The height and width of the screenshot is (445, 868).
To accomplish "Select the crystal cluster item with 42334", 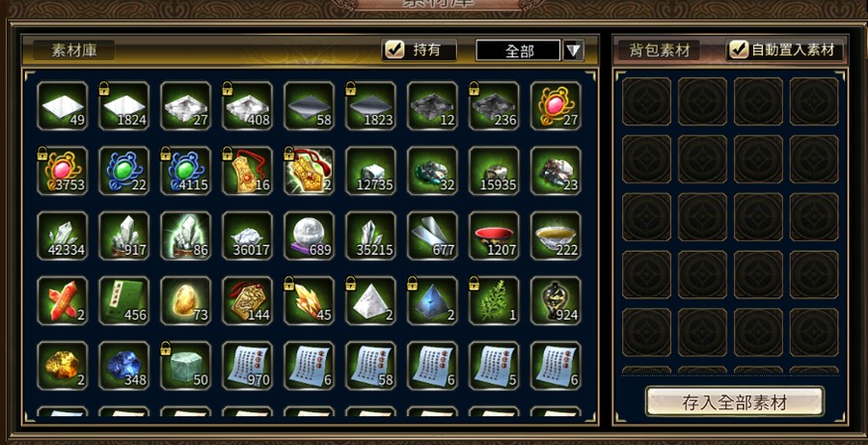I will pyautogui.click(x=62, y=236).
